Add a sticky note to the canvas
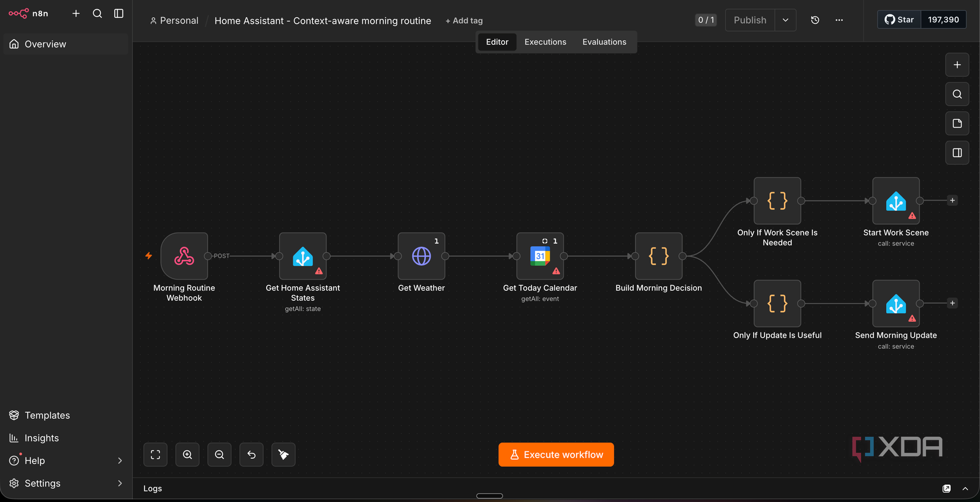This screenshot has height=502, width=980. 957,123
